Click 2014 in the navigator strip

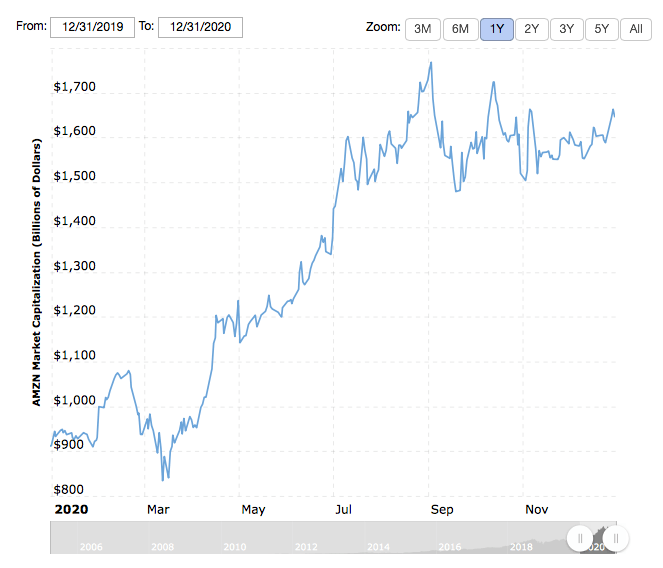(x=378, y=547)
